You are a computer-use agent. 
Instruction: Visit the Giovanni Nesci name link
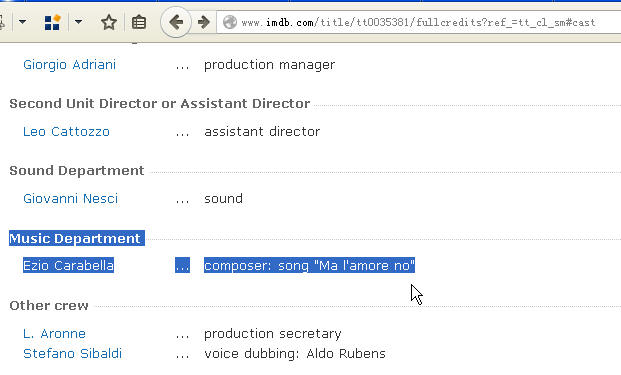(70, 198)
